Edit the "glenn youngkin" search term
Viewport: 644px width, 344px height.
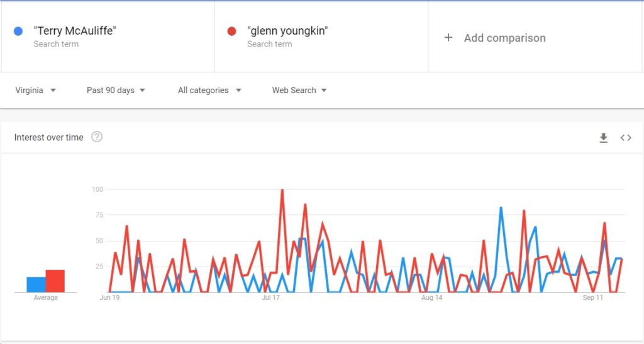point(287,31)
